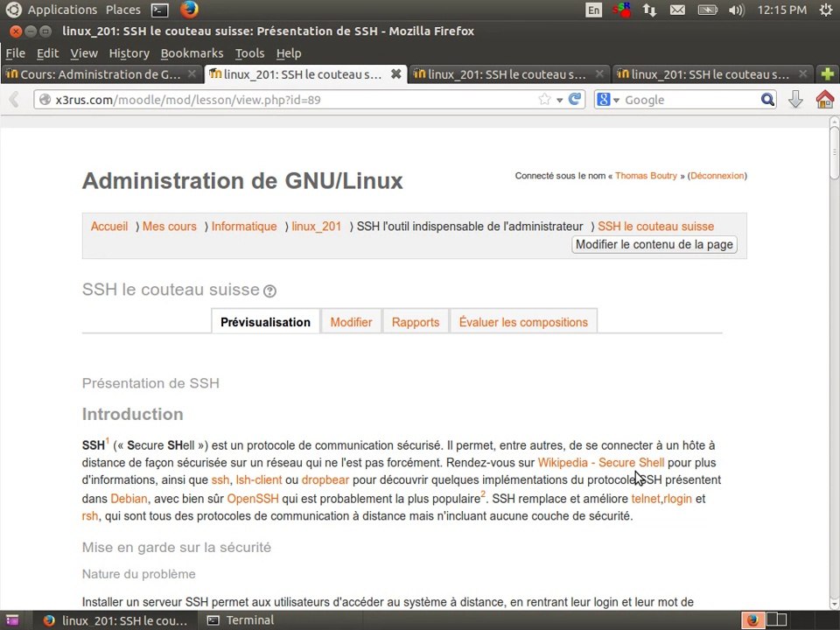Launch terminal from top panel icon
The height and width of the screenshot is (630, 840).
coord(159,10)
